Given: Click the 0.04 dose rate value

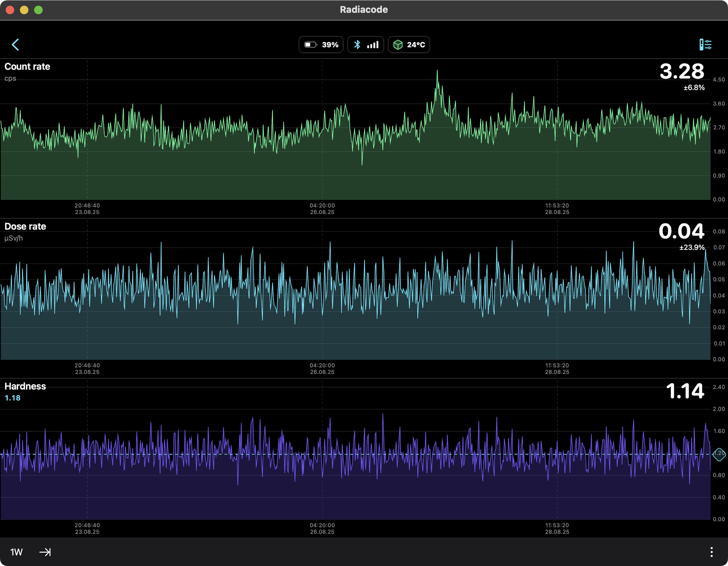Looking at the screenshot, I should 681,231.
